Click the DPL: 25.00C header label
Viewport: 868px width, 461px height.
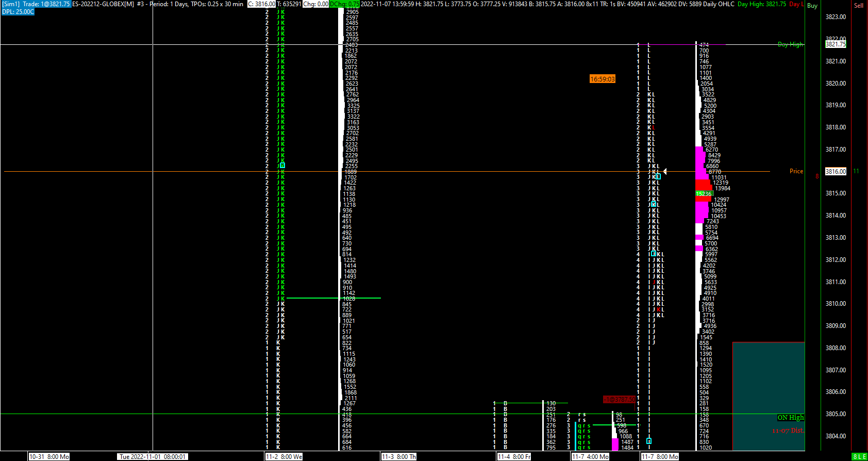[18, 11]
